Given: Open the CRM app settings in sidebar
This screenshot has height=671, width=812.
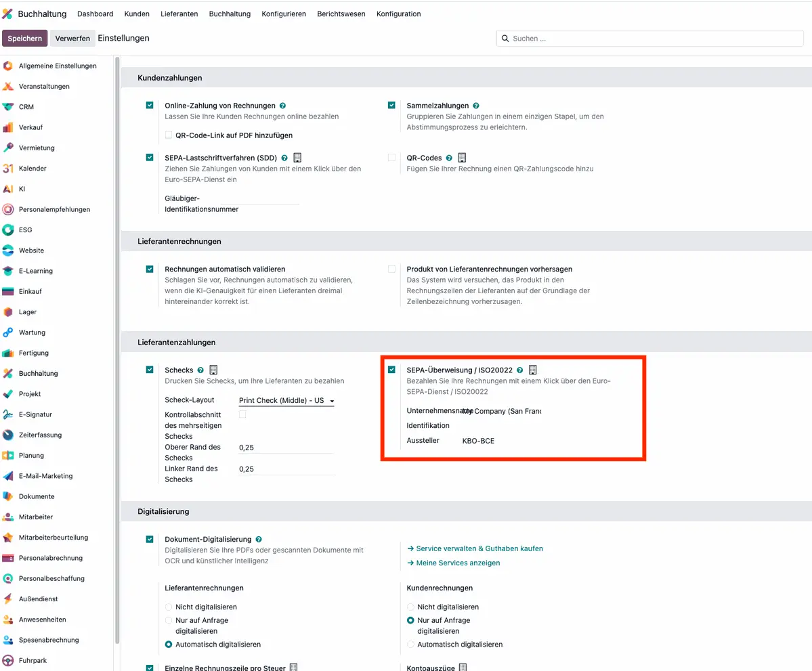Looking at the screenshot, I should [x=26, y=106].
